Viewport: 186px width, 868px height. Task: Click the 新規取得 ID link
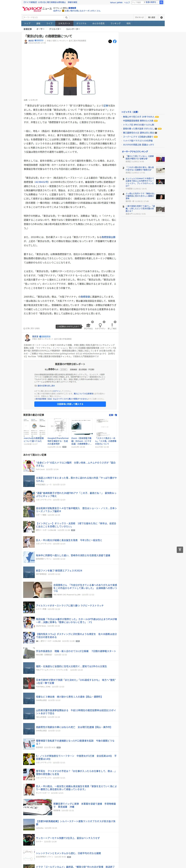click(72, 8)
